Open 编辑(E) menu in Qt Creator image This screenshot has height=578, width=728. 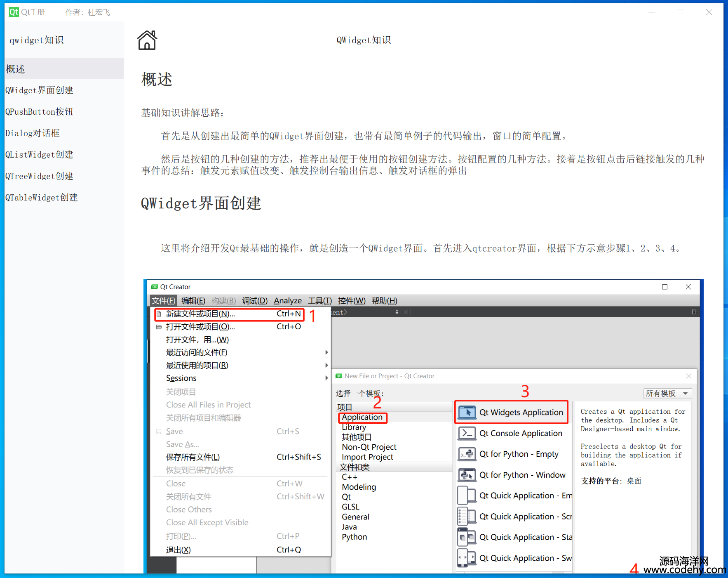point(193,300)
